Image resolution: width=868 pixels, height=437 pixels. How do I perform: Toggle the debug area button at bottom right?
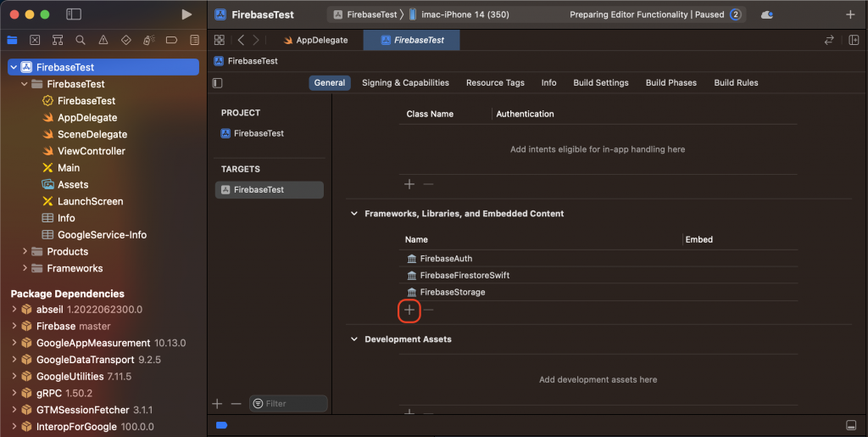tap(851, 425)
